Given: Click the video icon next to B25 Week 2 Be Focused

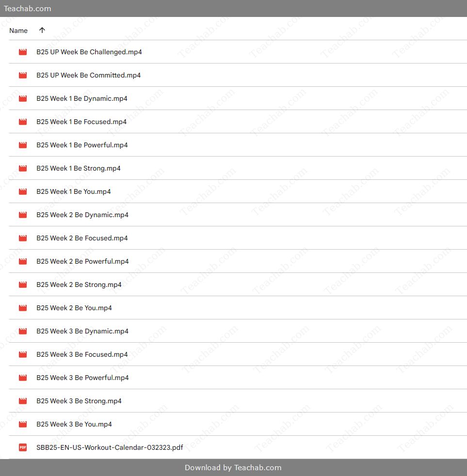Looking at the screenshot, I should coord(23,238).
